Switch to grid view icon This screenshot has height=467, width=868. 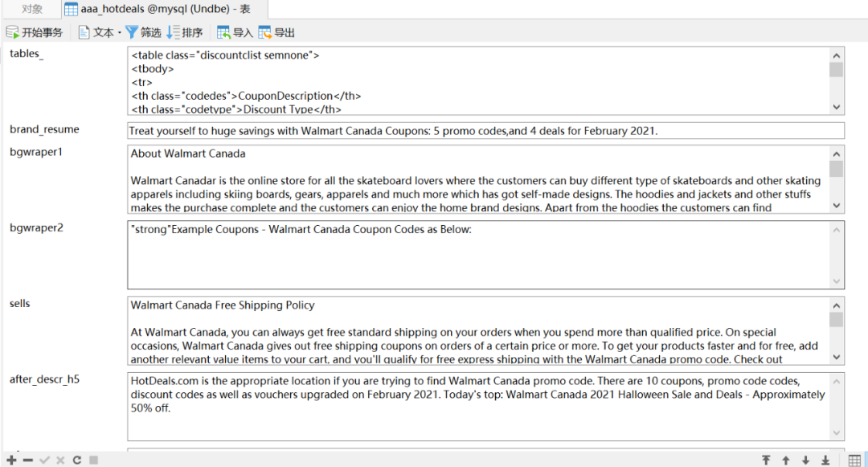854,460
